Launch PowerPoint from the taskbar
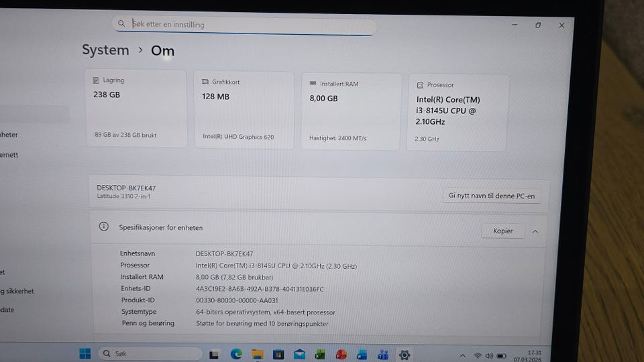644x362 pixels. 341,355
